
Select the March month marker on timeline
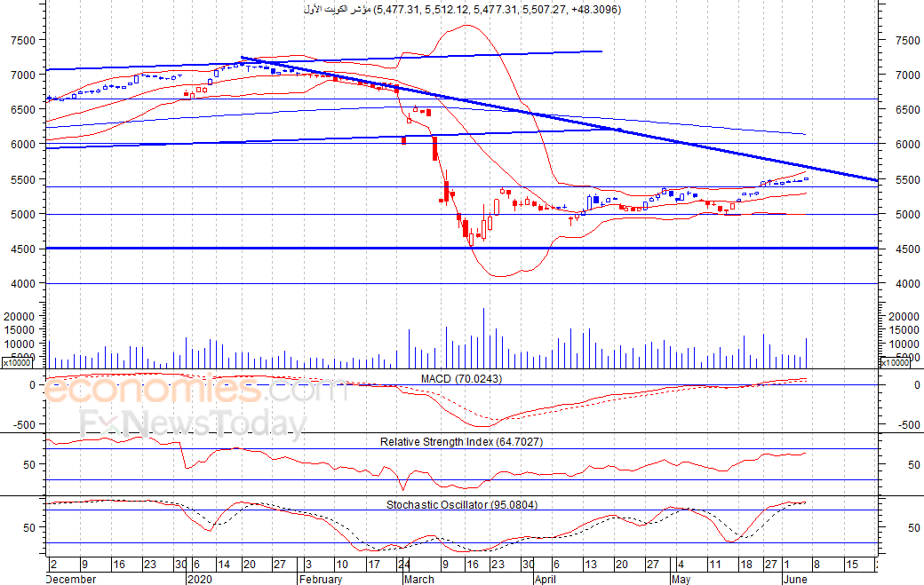click(419, 579)
